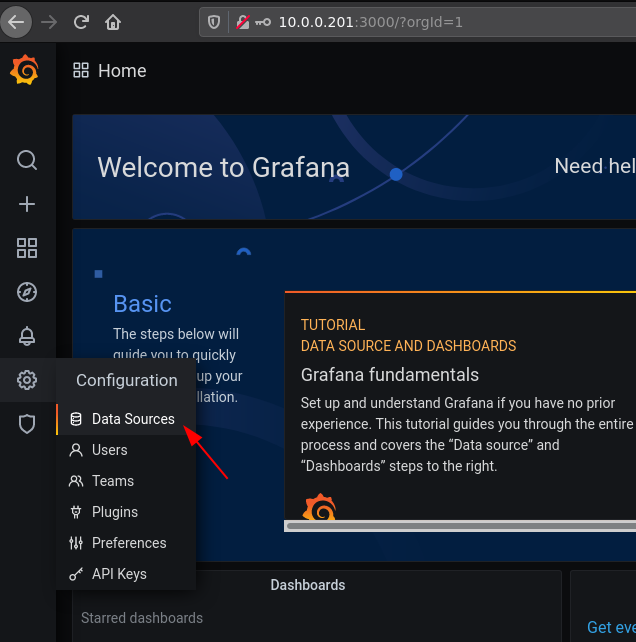Click the tracking protection shield in the address bar

coord(214,22)
